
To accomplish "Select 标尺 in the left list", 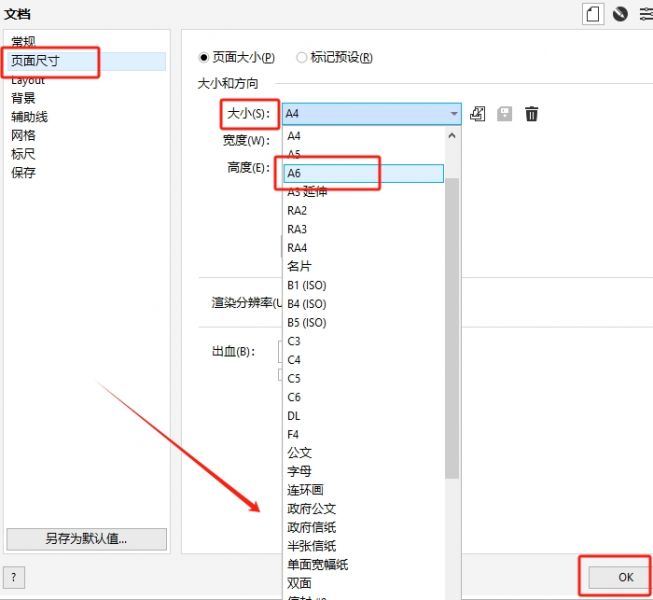I will pyautogui.click(x=23, y=154).
